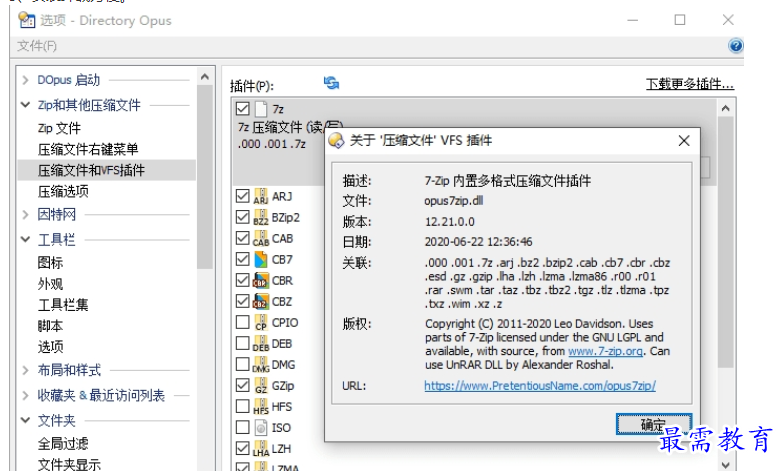This screenshot has height=471, width=781.
Task: Click 确定 in the about dialog
Action: click(x=653, y=424)
